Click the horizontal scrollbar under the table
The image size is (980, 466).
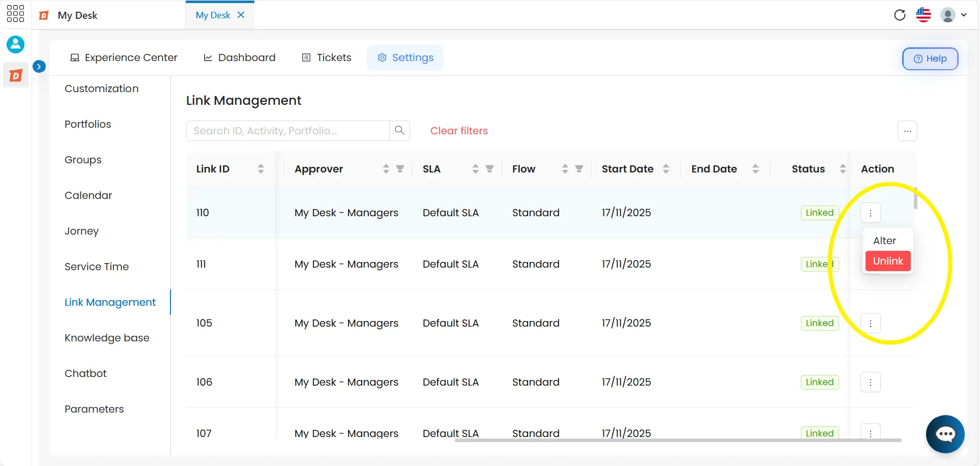coord(678,440)
